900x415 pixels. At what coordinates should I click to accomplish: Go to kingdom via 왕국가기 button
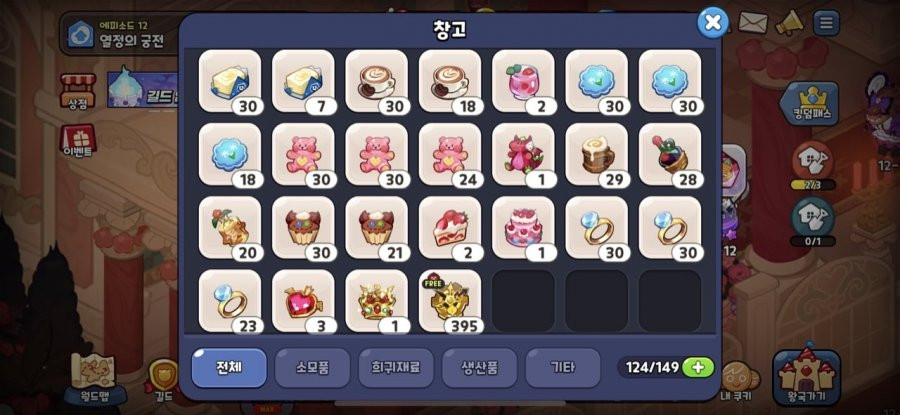[x=806, y=376]
